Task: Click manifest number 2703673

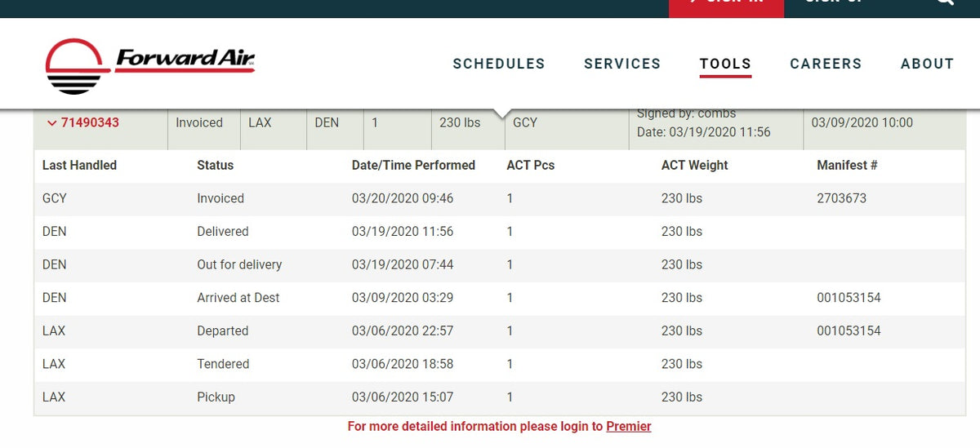Action: click(x=841, y=198)
